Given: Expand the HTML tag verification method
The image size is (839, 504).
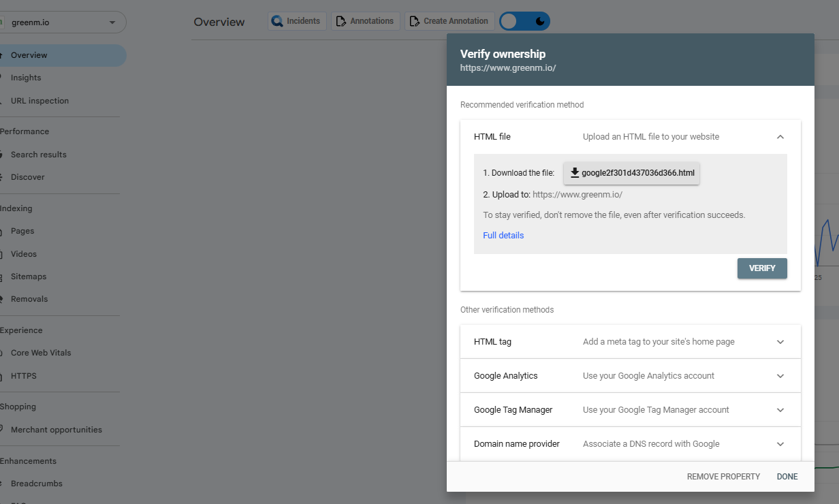Looking at the screenshot, I should [x=780, y=342].
